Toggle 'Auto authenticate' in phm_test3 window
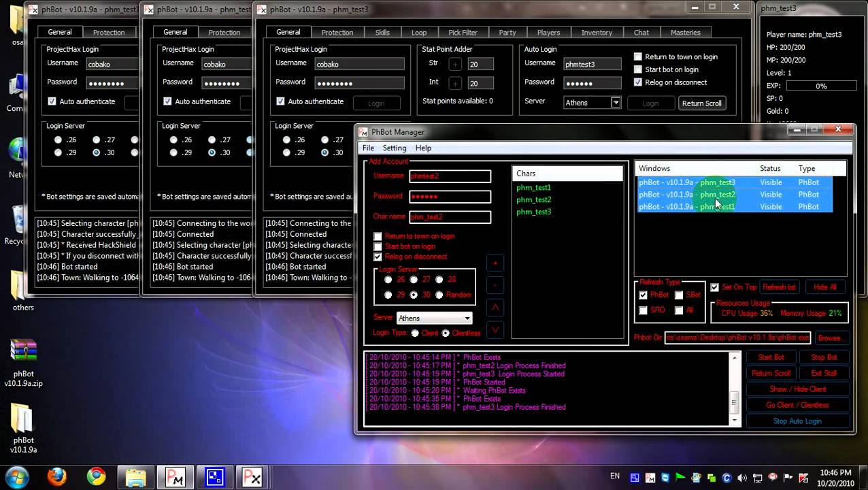This screenshot has width=868, height=490. point(280,101)
